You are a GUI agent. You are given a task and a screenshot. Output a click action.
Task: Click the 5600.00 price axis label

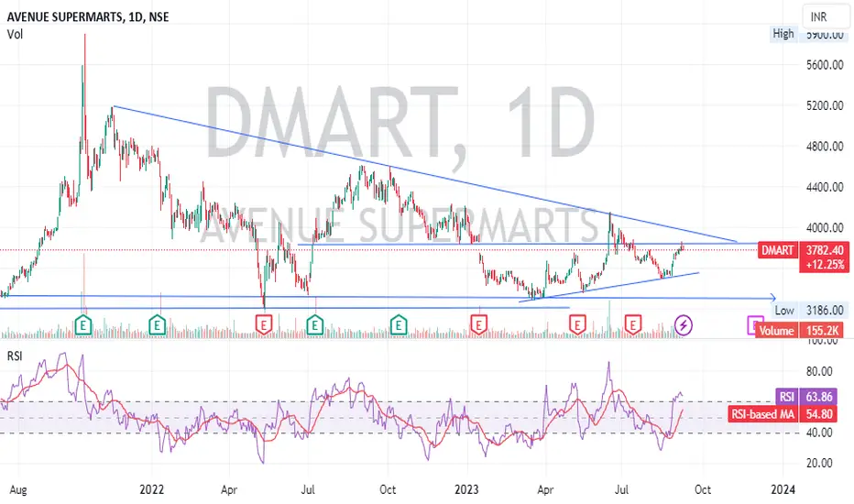(x=825, y=65)
